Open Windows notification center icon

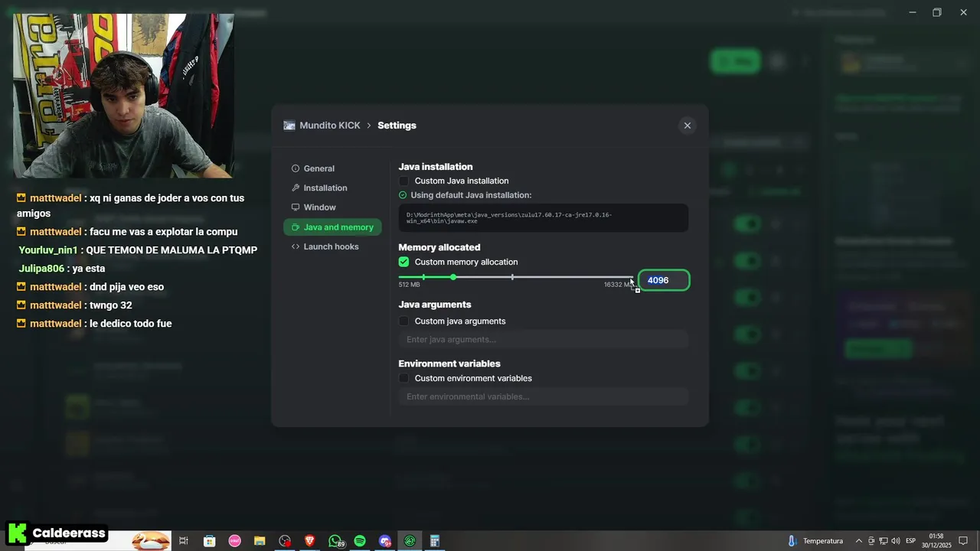963,541
